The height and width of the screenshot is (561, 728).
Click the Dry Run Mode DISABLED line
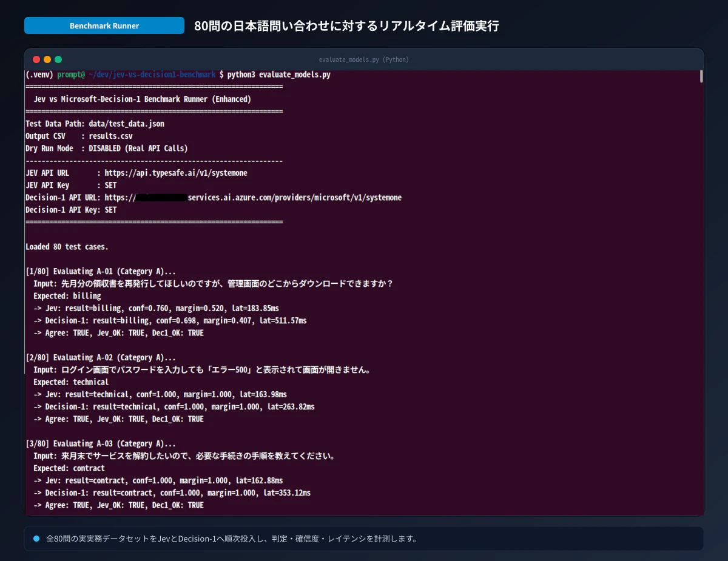click(107, 148)
